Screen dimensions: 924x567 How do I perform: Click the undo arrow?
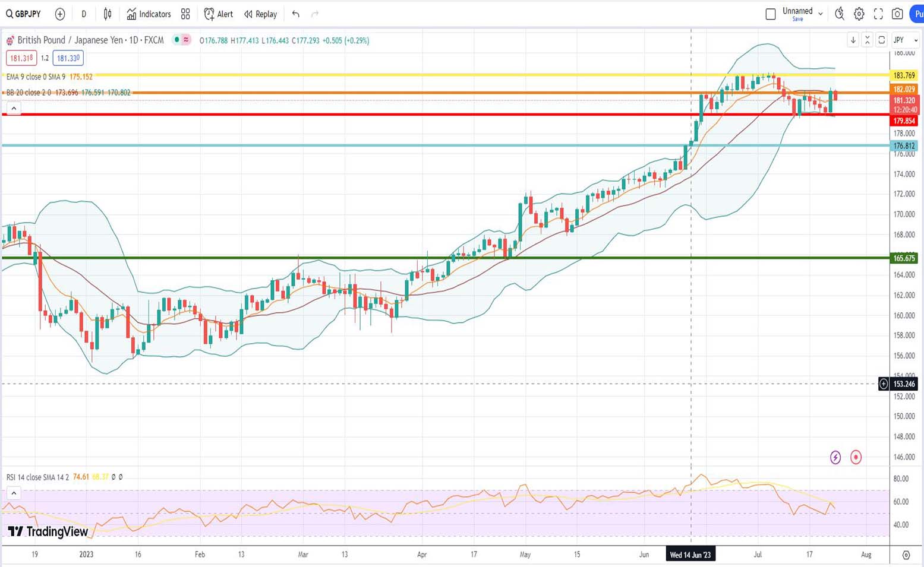pyautogui.click(x=296, y=14)
